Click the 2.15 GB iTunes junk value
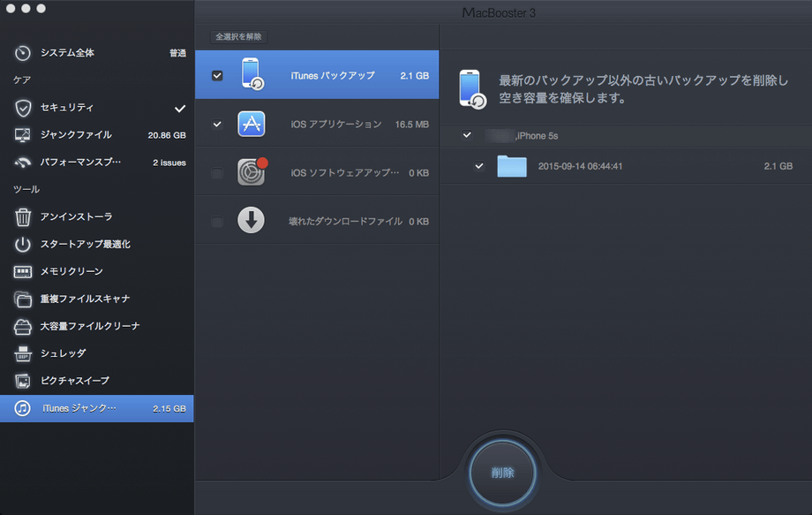 click(169, 409)
